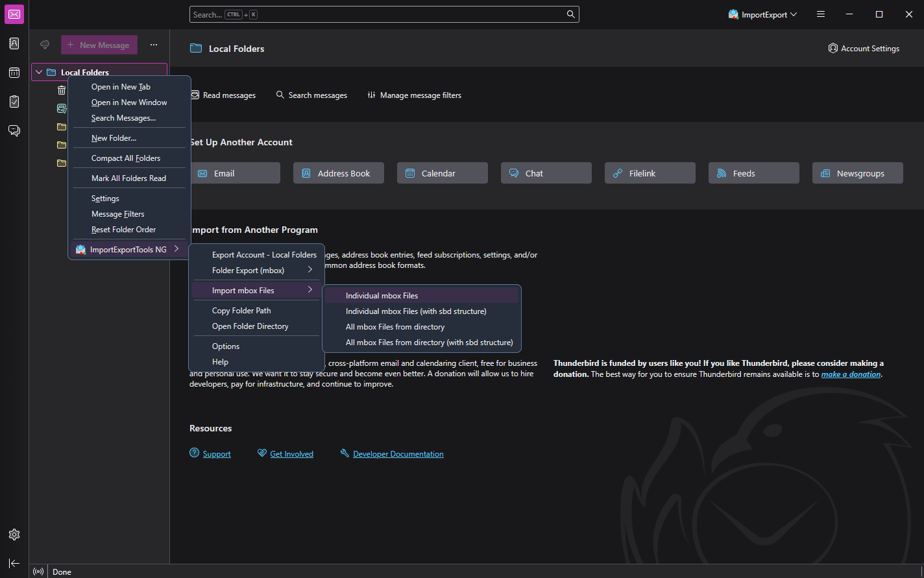Click the Get Messages cloud icon
This screenshot has width=924, height=578.
[45, 45]
